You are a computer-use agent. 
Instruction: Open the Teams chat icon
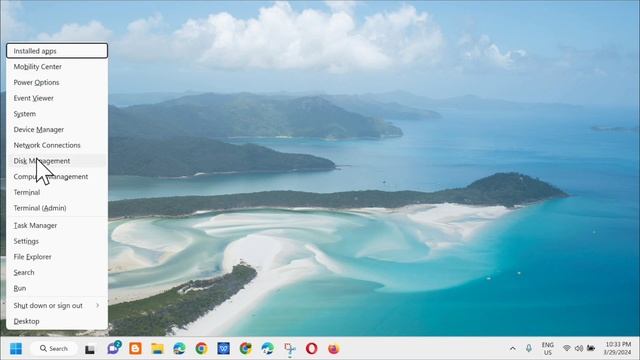pos(113,348)
